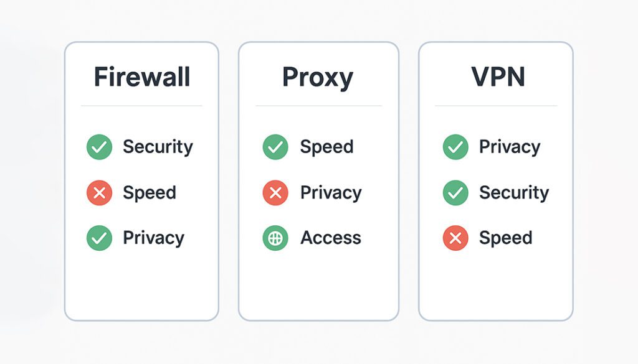The height and width of the screenshot is (364, 638).
Task: Click the green checkmark next to Proxy Speed
Action: [x=275, y=147]
